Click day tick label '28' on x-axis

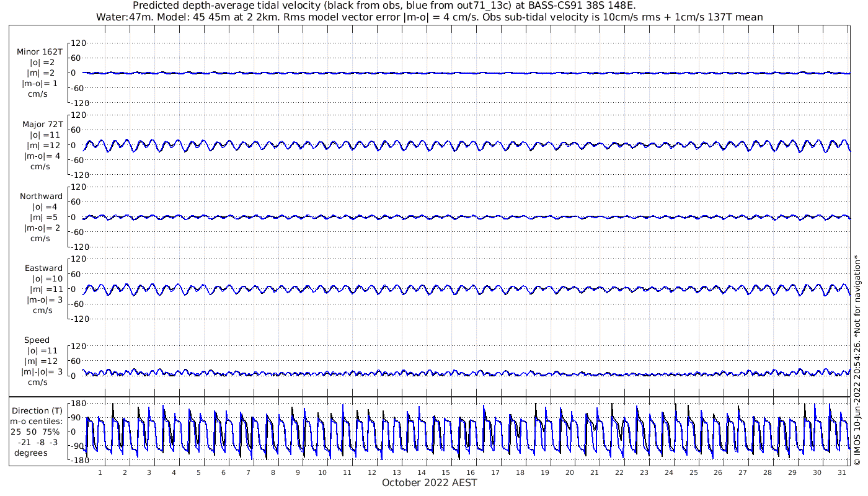point(768,472)
